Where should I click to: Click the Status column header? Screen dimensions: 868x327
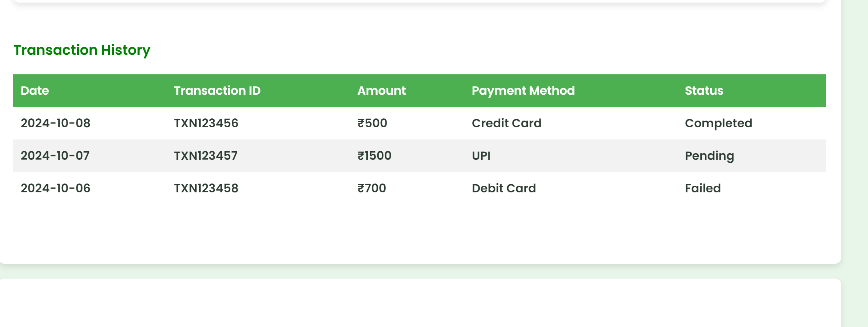[704, 91]
